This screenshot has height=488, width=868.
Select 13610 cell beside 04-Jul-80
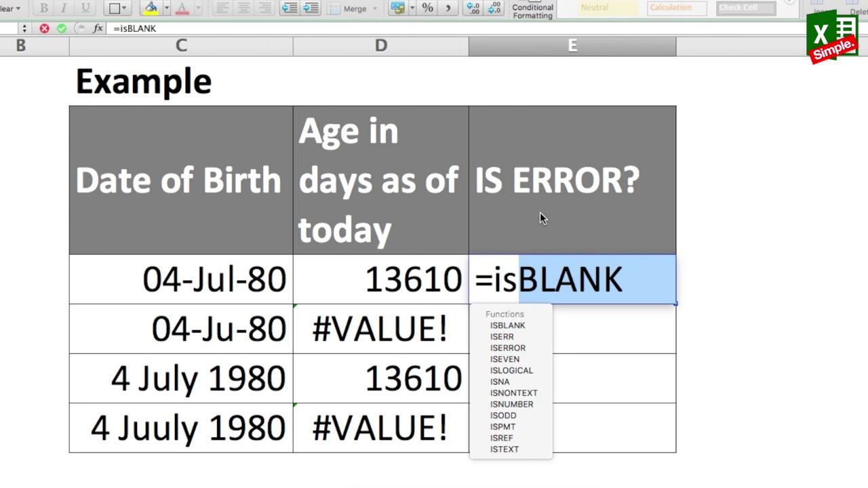[381, 279]
